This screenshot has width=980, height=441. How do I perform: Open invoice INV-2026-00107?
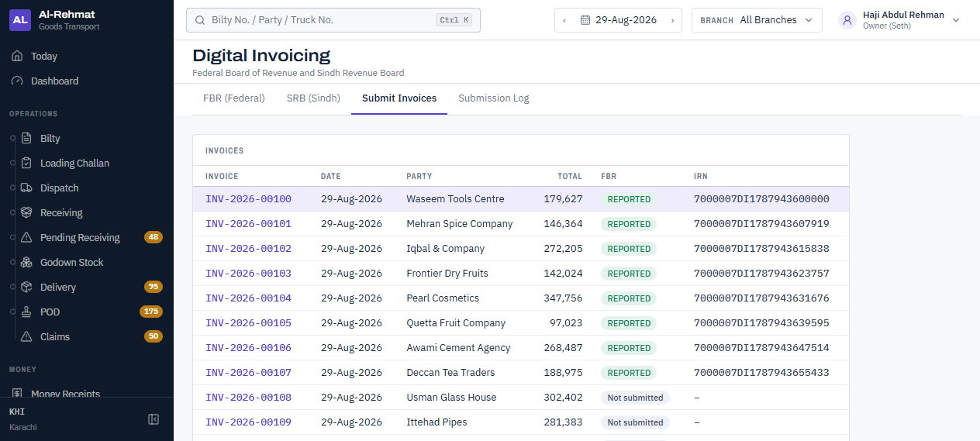click(248, 373)
